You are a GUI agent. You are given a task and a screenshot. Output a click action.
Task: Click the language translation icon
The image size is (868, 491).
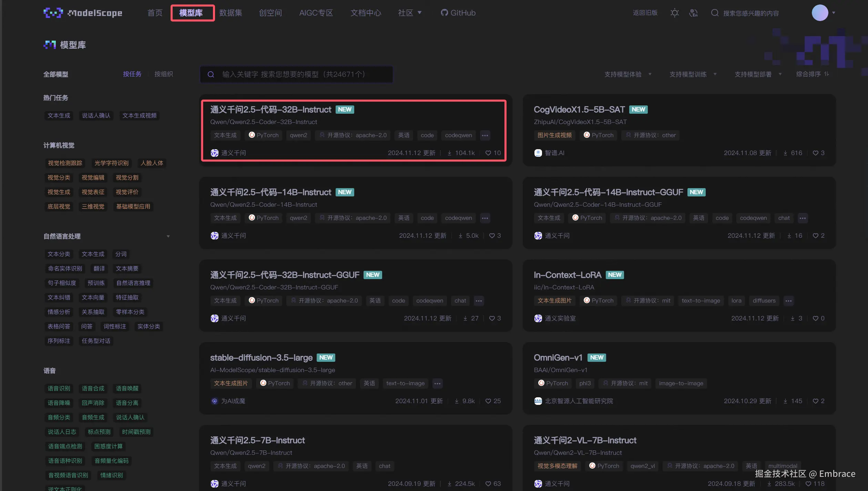pos(693,13)
